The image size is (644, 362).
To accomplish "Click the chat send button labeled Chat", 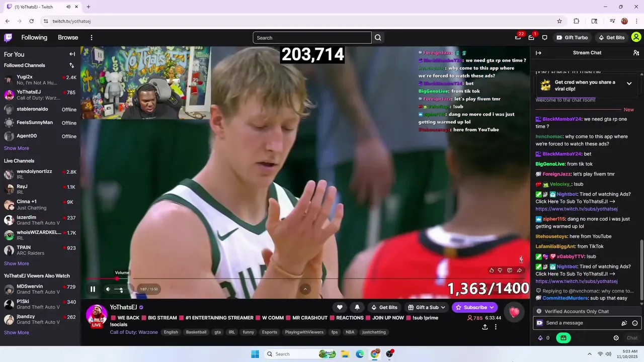I will pos(632,338).
